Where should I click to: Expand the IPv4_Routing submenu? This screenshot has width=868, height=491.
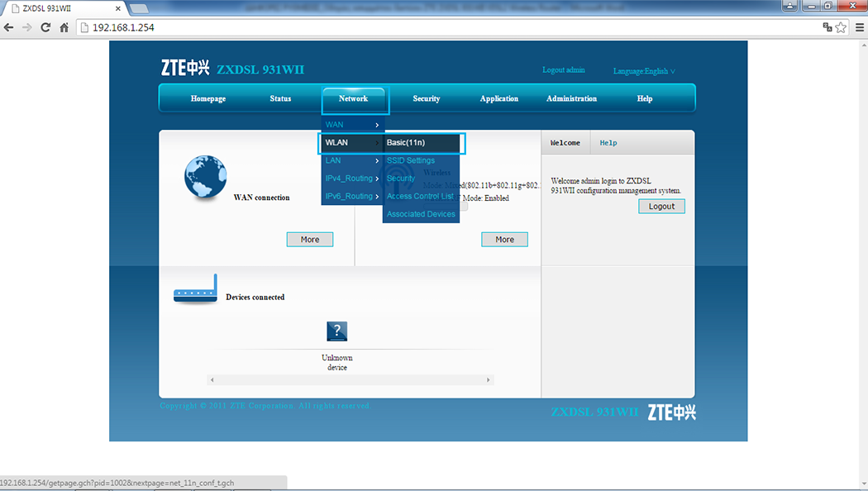pyautogui.click(x=352, y=179)
